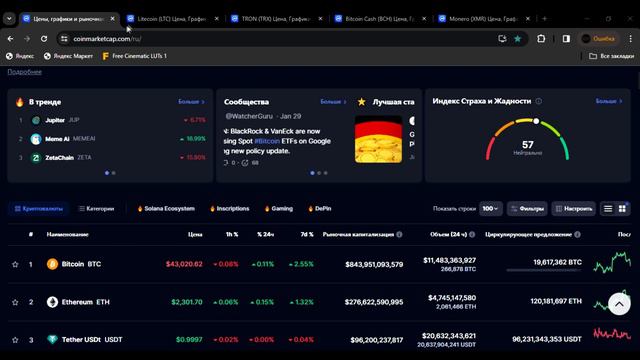Open a new tab with the plus button
This screenshot has height=360, width=640.
pos(544,19)
